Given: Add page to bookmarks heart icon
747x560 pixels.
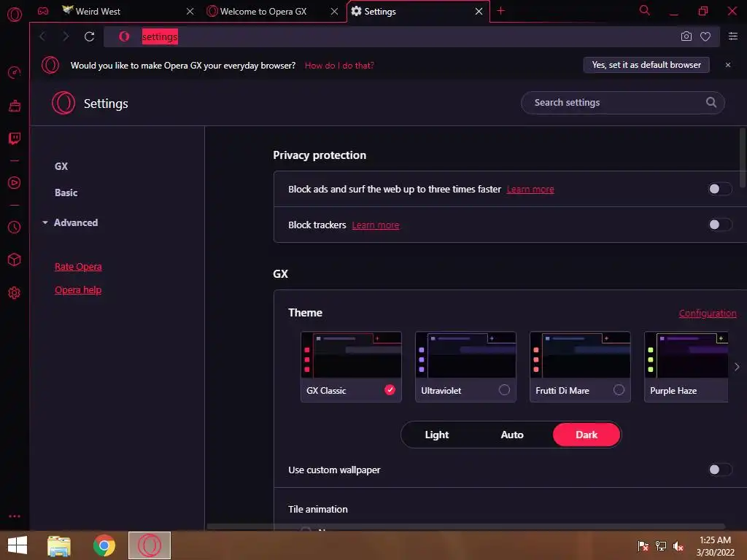Looking at the screenshot, I should point(705,36).
